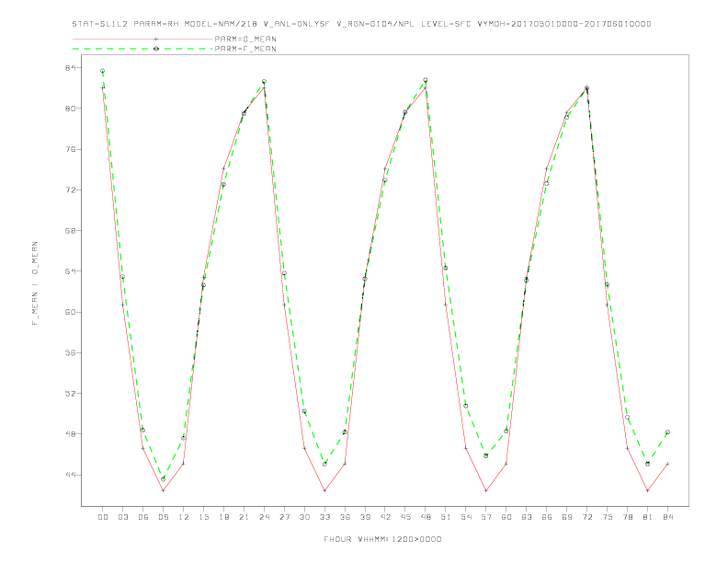
Task: Click forecast hour 78 on the horizontal axis
Action: tap(627, 517)
